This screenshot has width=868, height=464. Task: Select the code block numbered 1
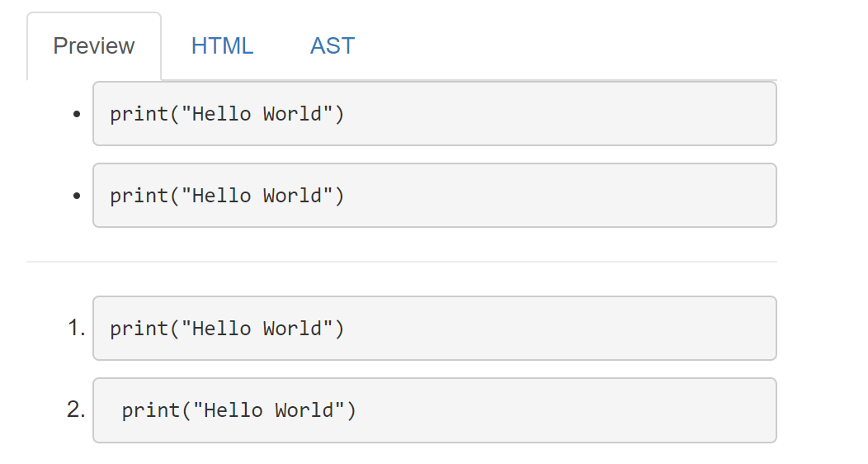click(435, 329)
